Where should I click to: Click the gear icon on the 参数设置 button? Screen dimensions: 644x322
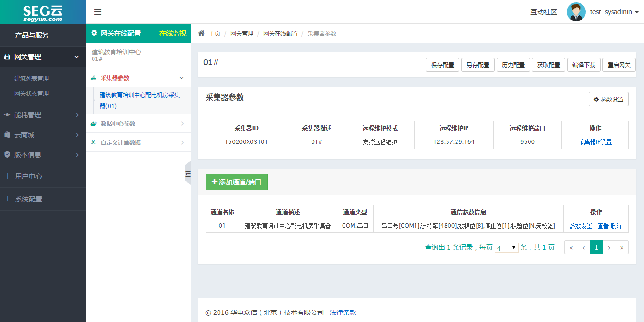point(596,99)
